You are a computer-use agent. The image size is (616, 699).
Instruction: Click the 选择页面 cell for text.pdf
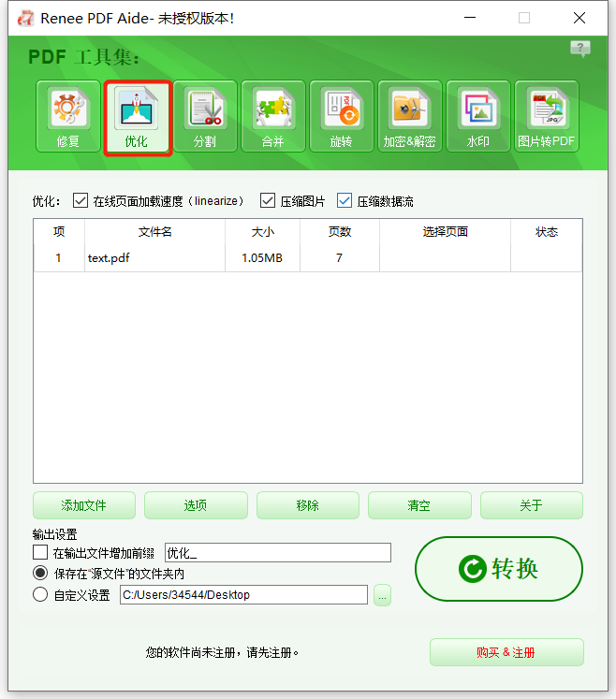click(x=446, y=258)
